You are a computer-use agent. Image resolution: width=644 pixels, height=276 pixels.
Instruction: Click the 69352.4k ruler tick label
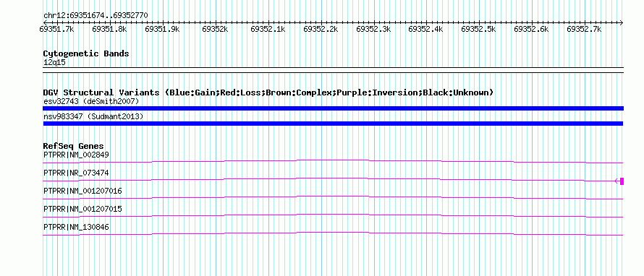pos(426,29)
